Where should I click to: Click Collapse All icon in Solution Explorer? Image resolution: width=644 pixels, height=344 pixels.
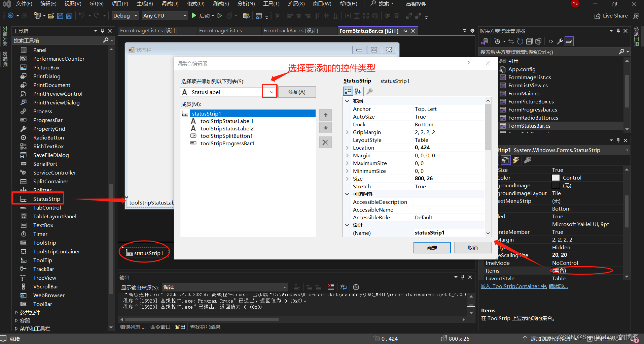point(529,41)
